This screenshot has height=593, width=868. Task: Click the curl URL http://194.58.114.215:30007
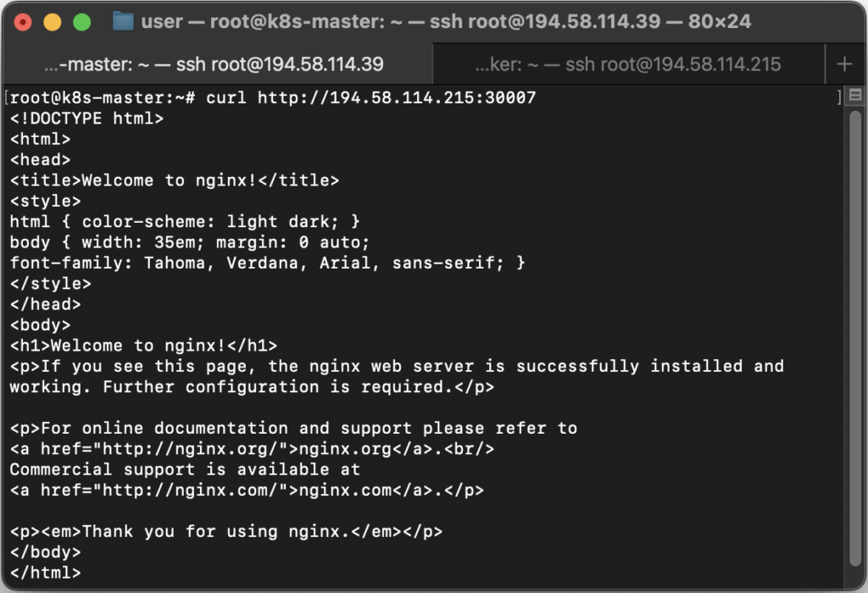397,98
